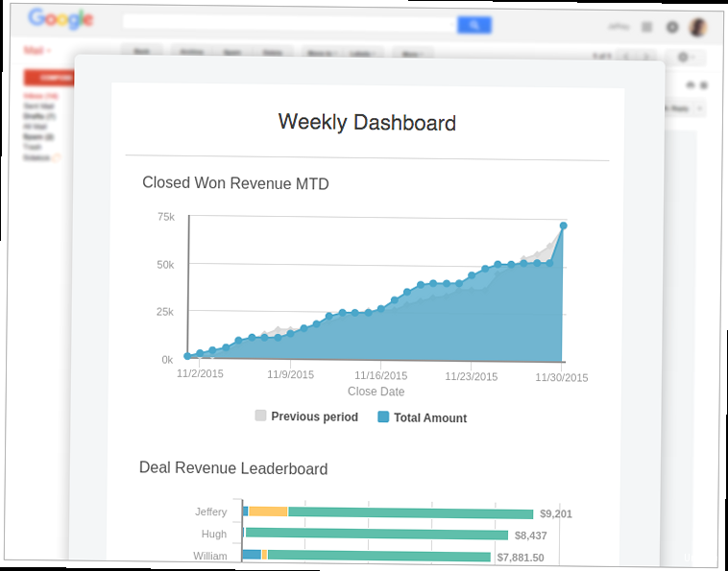This screenshot has height=571, width=728.
Task: Click the print icon at right
Action: [690, 85]
